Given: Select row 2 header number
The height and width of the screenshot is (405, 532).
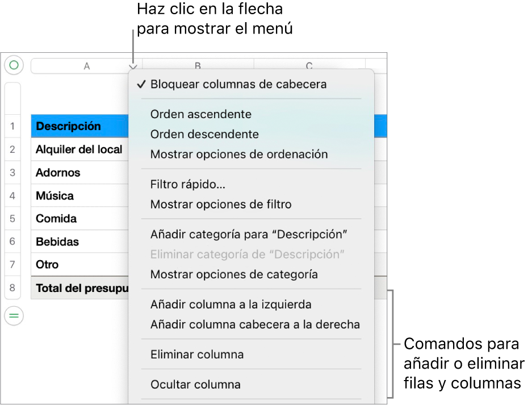Looking at the screenshot, I should [x=12, y=149].
